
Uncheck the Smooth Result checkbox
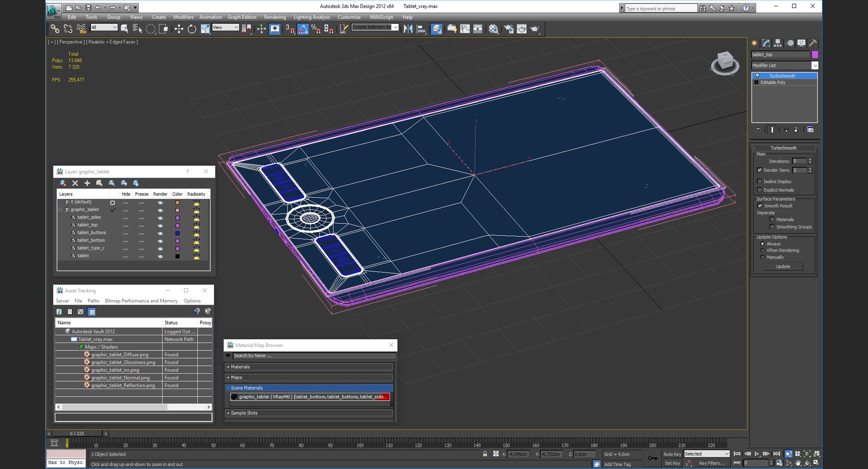click(x=760, y=206)
